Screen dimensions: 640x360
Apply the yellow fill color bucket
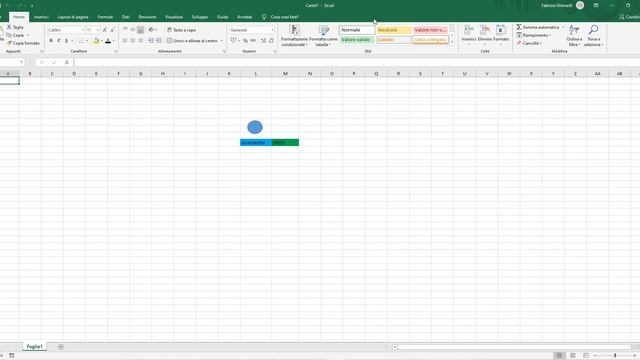coord(96,41)
